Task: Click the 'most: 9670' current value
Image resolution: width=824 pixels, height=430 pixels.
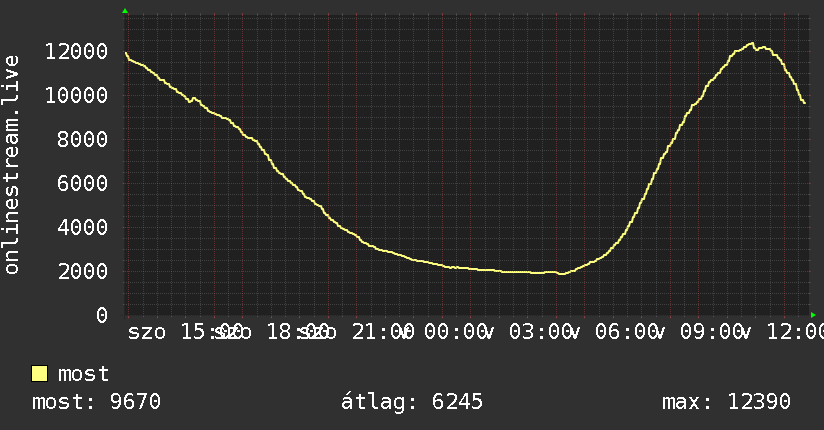Action: click(96, 402)
